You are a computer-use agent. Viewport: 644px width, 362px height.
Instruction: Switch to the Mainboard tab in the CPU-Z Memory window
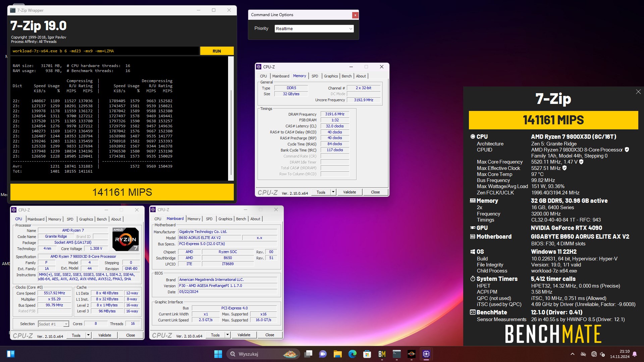pos(280,76)
